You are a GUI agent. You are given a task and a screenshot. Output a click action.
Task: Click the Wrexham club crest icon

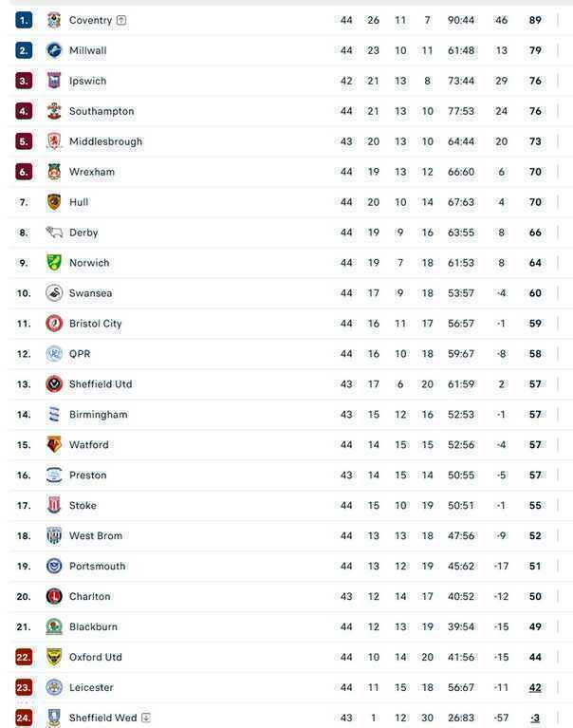point(54,172)
